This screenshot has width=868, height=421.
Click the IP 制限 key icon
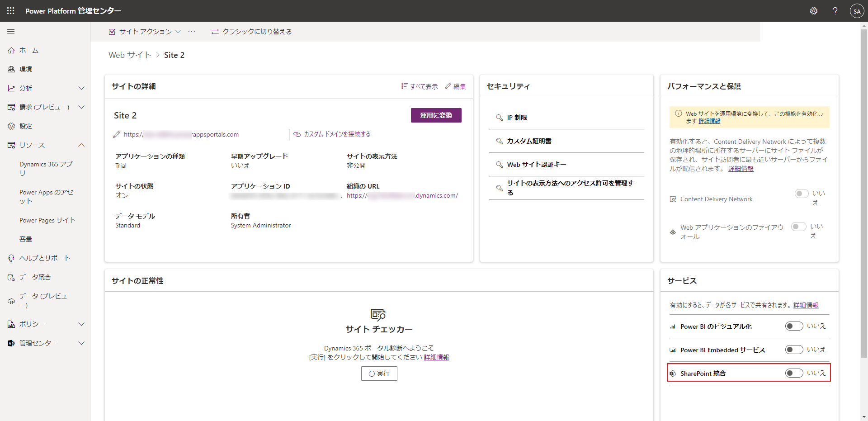500,118
